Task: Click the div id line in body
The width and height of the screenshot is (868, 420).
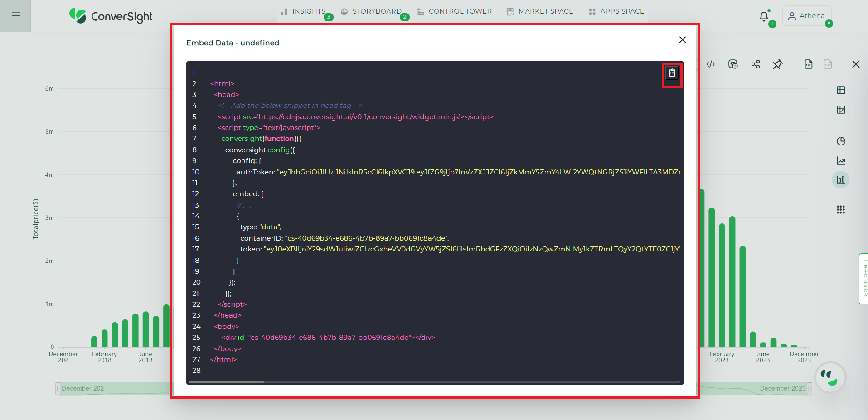Action: [x=328, y=338]
